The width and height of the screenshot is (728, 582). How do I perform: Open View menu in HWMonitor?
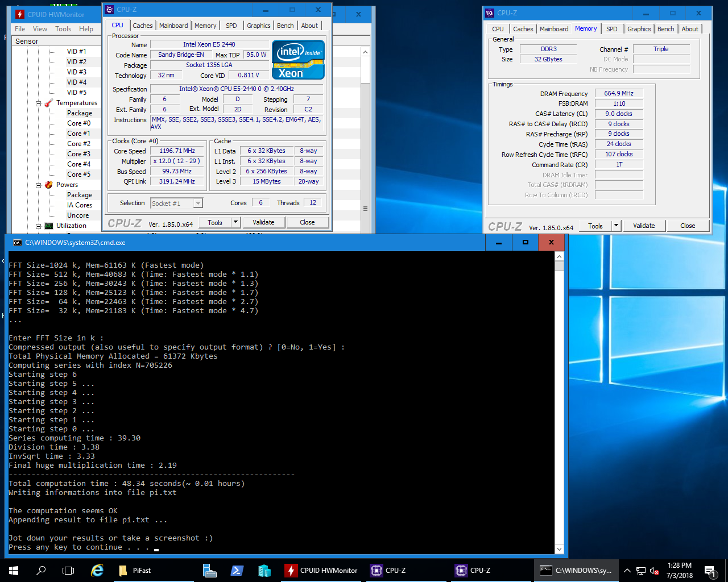coord(40,29)
